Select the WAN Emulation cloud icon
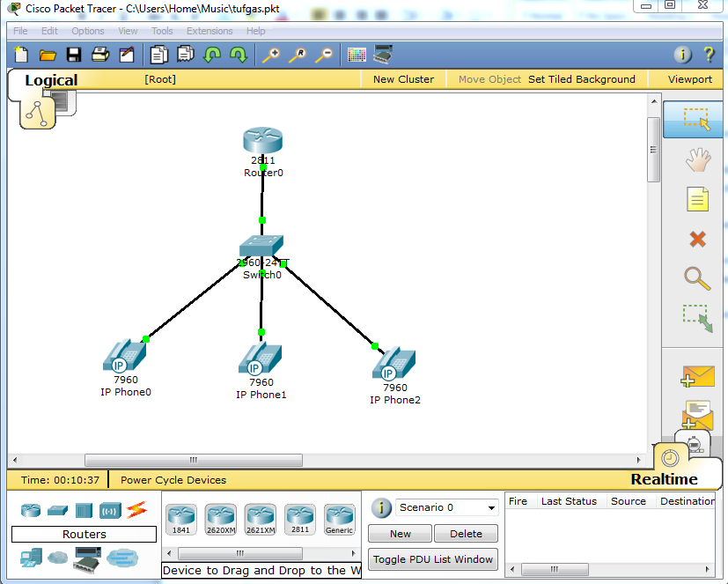The image size is (728, 584). 57,557
